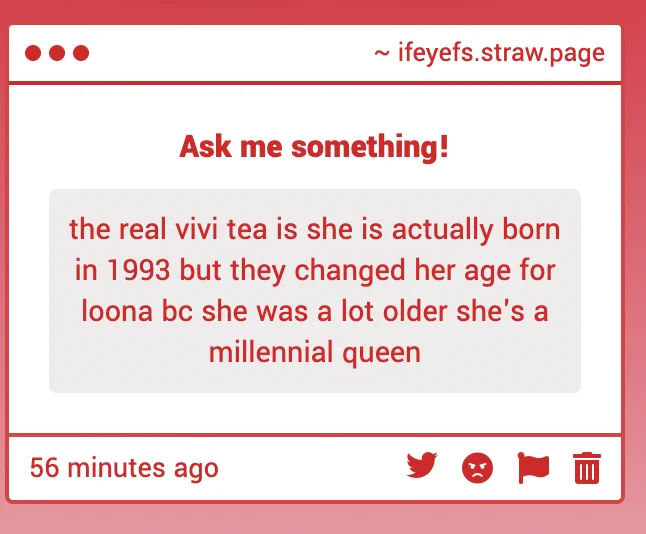Image resolution: width=646 pixels, height=534 pixels.
Task: Click the middle red dot in header
Action: [57, 53]
